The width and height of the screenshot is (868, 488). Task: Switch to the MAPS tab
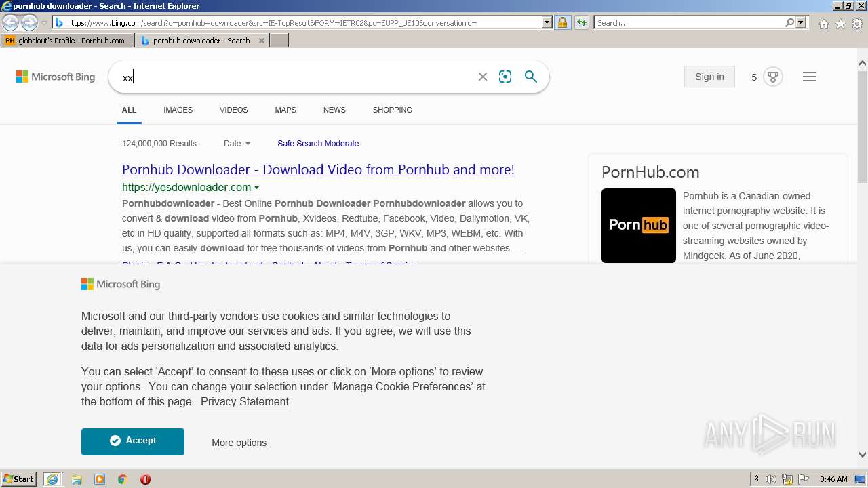(x=285, y=110)
